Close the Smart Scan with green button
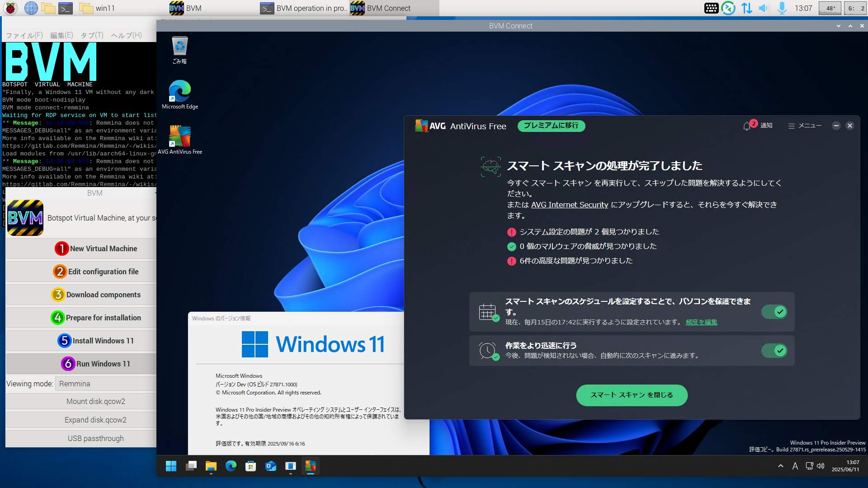The width and height of the screenshot is (868, 488). [632, 395]
